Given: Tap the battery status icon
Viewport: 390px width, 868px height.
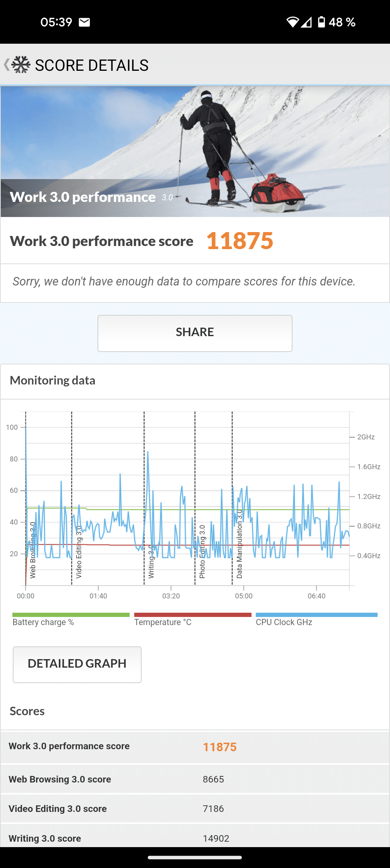Looking at the screenshot, I should pos(321,22).
